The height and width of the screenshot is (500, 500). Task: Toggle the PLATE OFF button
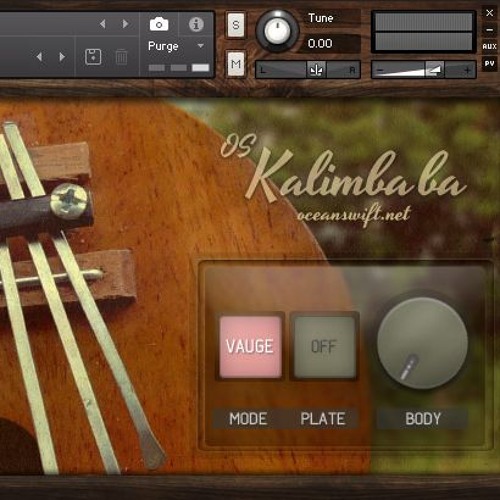pos(324,346)
